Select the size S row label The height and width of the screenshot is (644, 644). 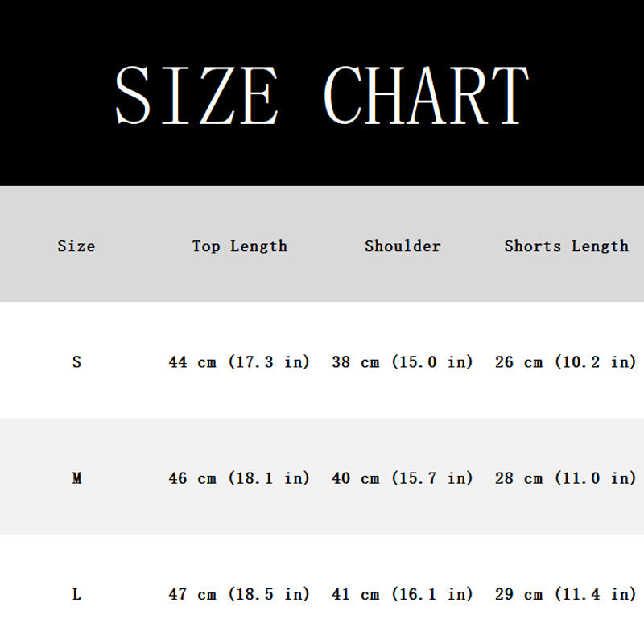point(76,362)
